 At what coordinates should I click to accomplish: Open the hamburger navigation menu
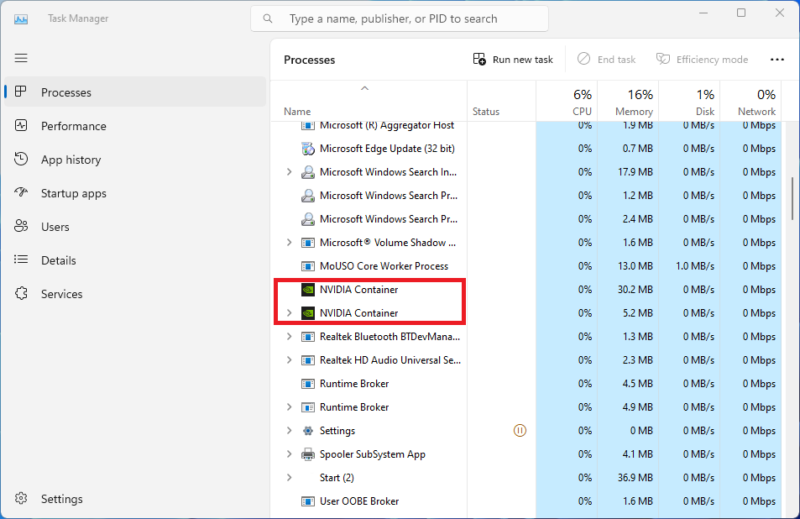tap(21, 58)
